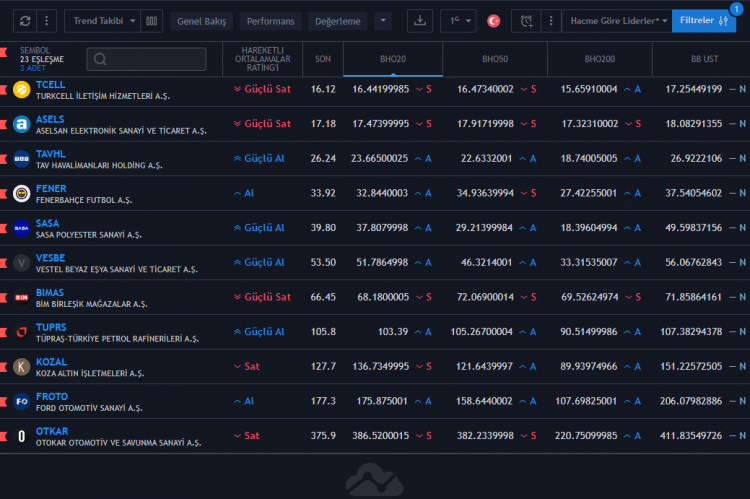Viewport: 750px width, 499px height.
Task: Toggle the flag on TUPRS row
Action: click(3, 333)
